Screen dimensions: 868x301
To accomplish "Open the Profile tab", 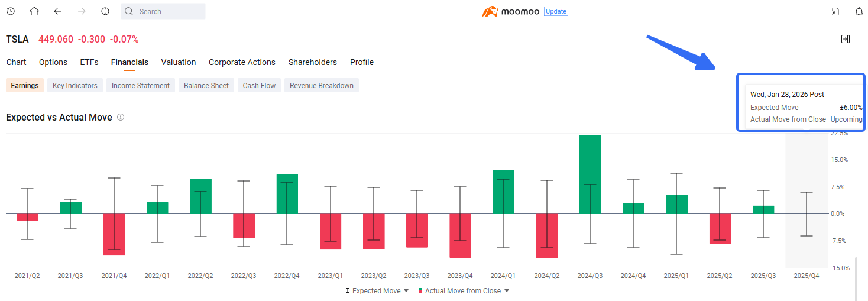I will click(362, 62).
